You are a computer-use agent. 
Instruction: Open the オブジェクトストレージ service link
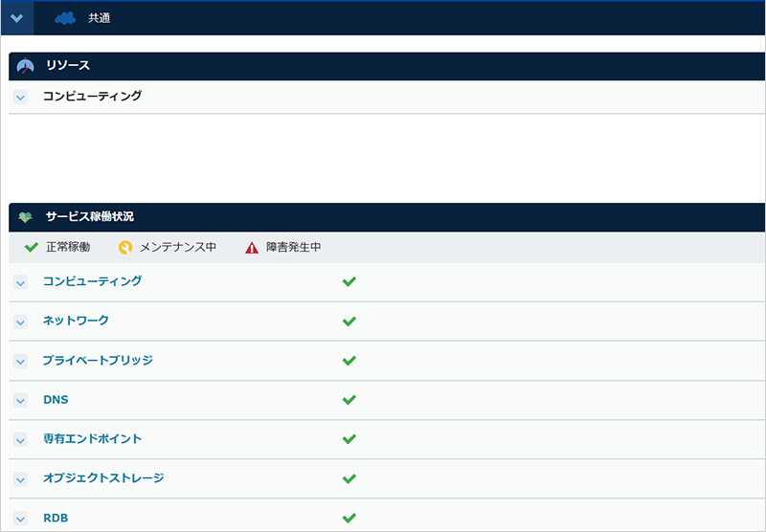pos(103,477)
